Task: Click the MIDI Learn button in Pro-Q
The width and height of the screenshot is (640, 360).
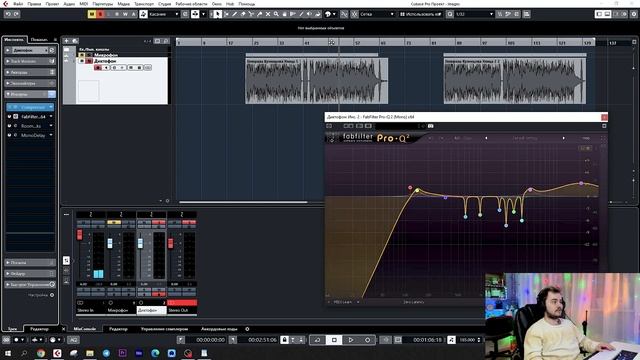Action: pyautogui.click(x=343, y=302)
